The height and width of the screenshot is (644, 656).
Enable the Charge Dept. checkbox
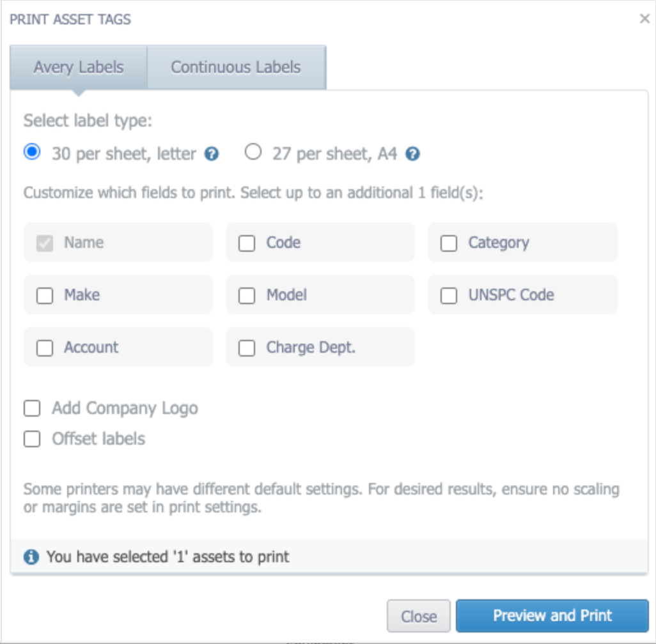(x=246, y=348)
